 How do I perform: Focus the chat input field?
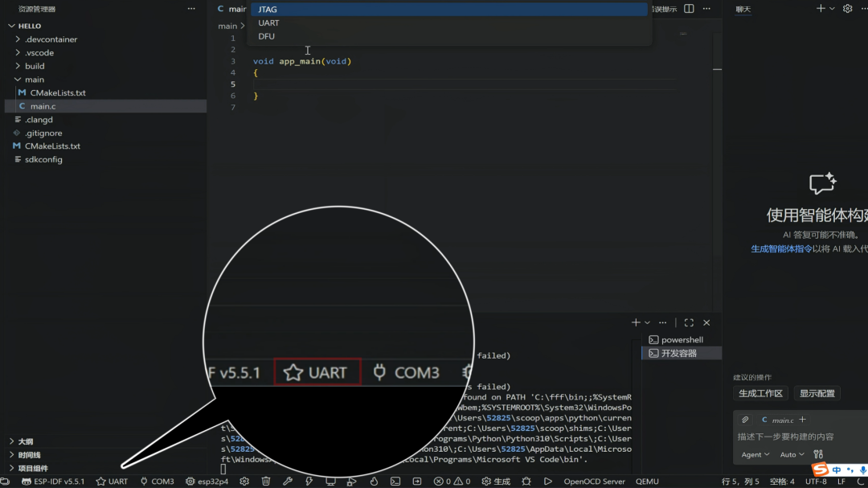(x=800, y=437)
